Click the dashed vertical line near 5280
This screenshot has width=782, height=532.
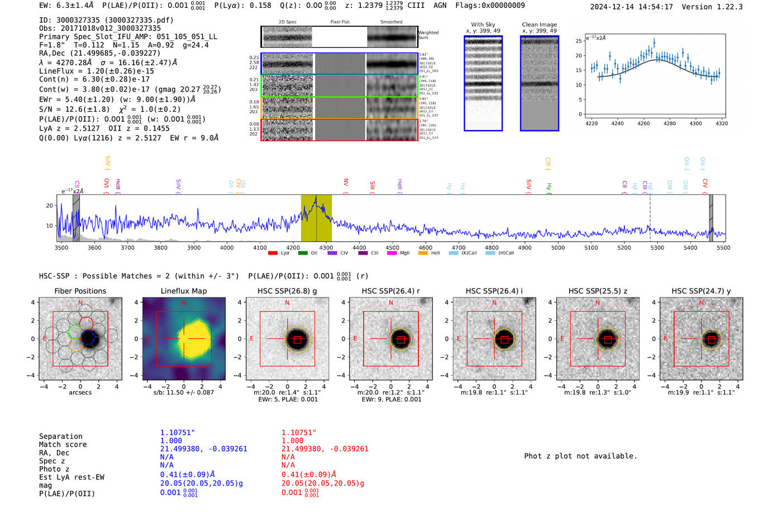(650, 218)
